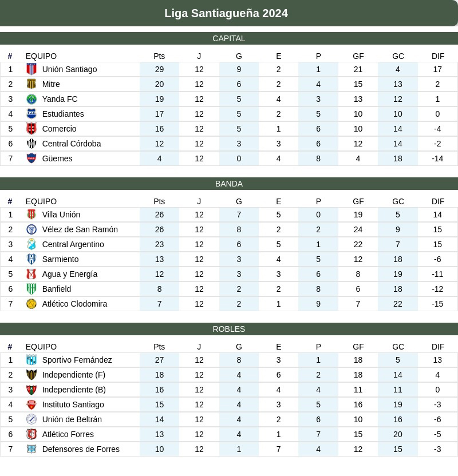The image size is (458, 476).
Task: Open the Estudiantes team name link
Action: (x=63, y=114)
